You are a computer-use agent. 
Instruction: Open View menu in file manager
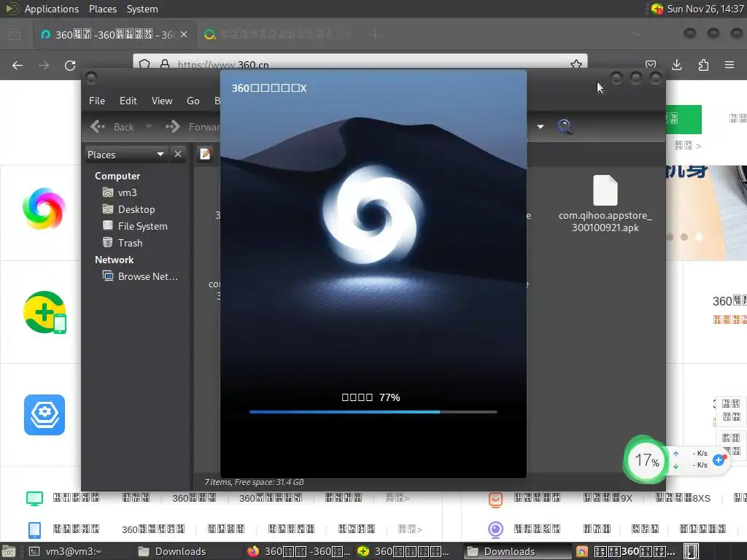(x=161, y=101)
